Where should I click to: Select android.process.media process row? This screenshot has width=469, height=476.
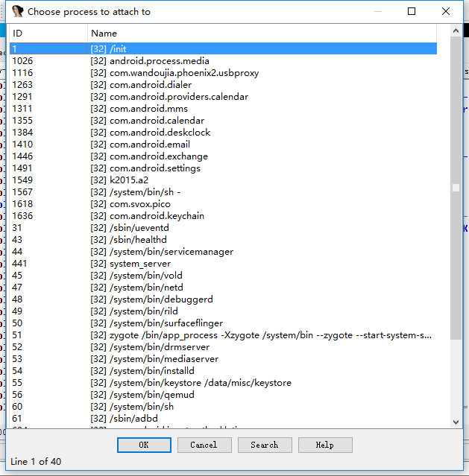[224, 61]
